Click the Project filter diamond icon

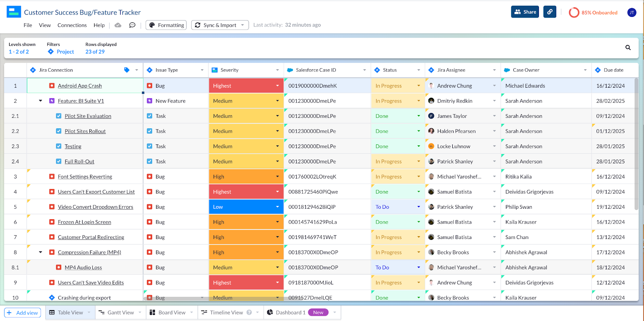click(x=51, y=51)
